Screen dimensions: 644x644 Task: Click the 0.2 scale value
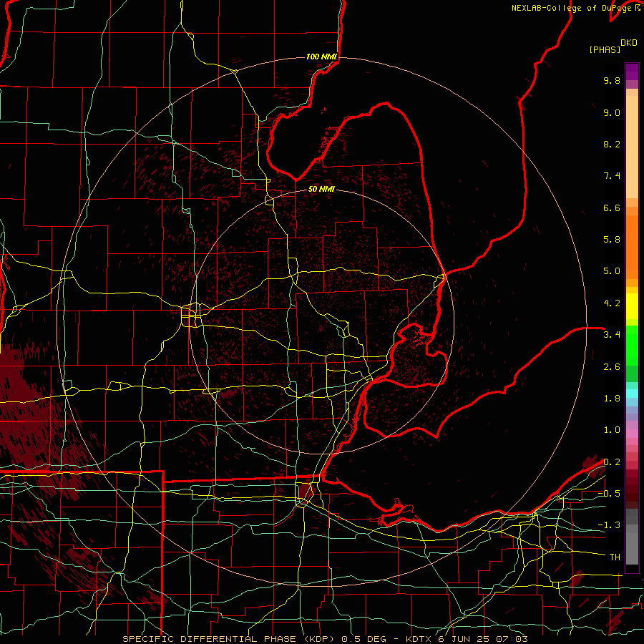[x=612, y=462]
